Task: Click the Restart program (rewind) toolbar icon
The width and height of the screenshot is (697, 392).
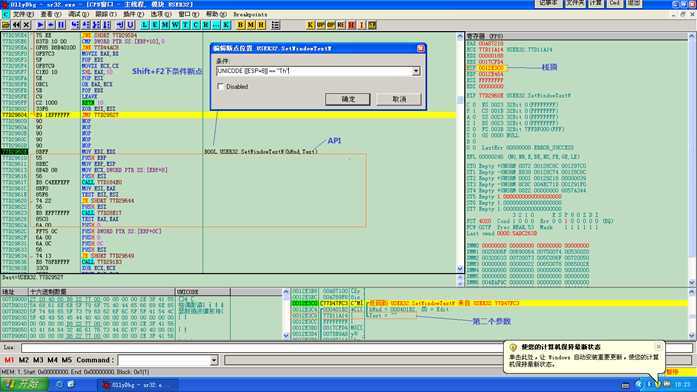Action: (x=16, y=25)
